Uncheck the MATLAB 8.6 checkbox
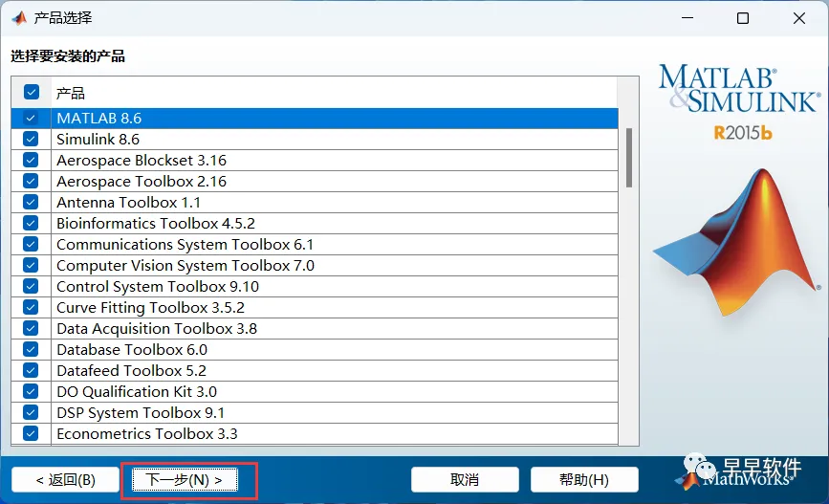 point(31,118)
